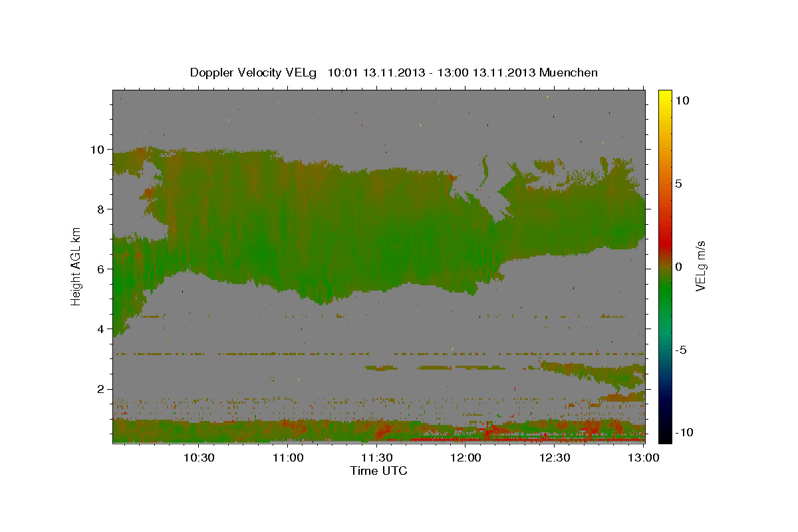Click the yellow top end of the colorbar
This screenshot has width=798, height=532.
[x=665, y=96]
